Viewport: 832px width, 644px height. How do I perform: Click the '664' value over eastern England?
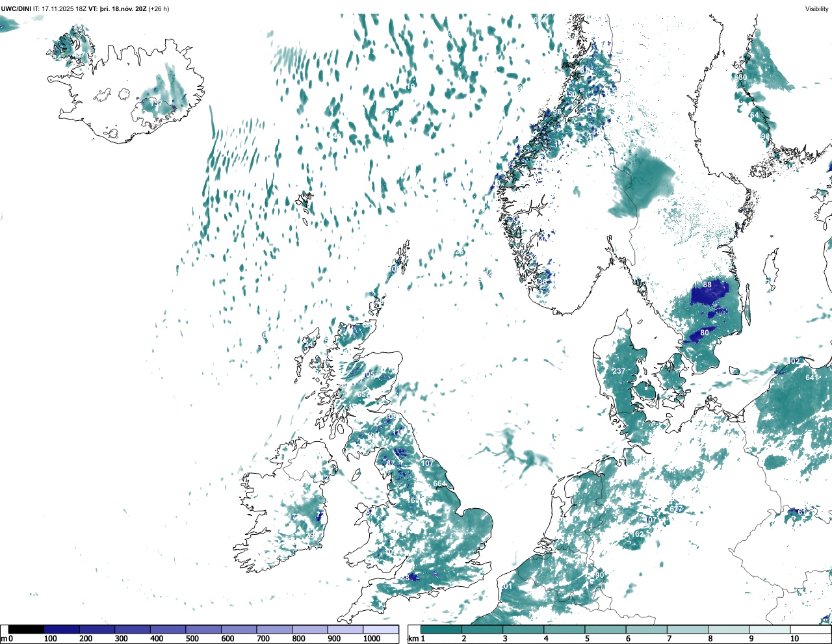click(x=439, y=483)
